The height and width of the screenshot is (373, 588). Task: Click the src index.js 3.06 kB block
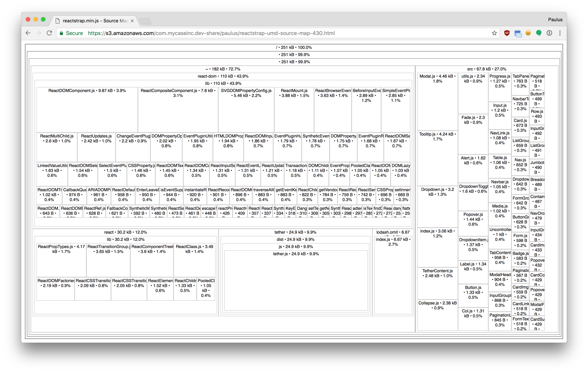coord(437,247)
